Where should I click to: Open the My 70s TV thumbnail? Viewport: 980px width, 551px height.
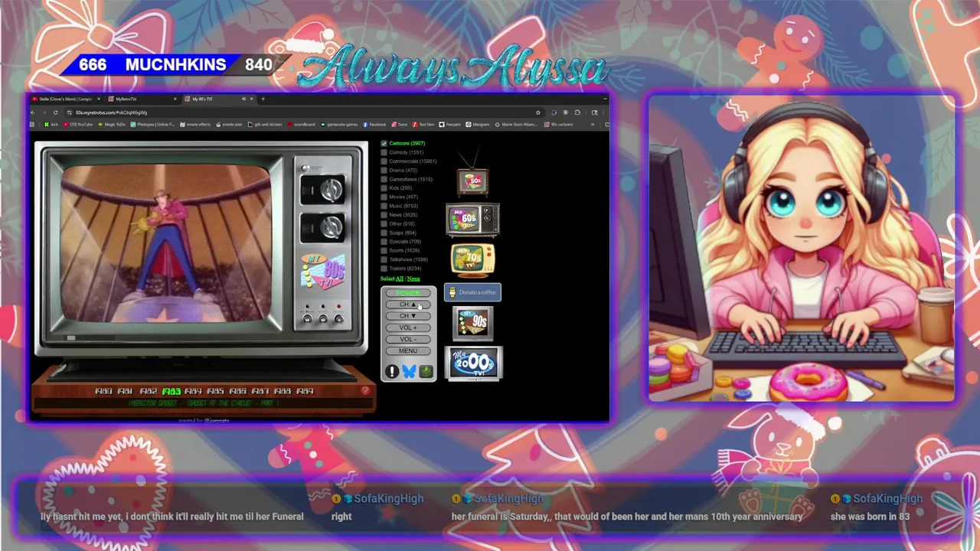coord(472,260)
